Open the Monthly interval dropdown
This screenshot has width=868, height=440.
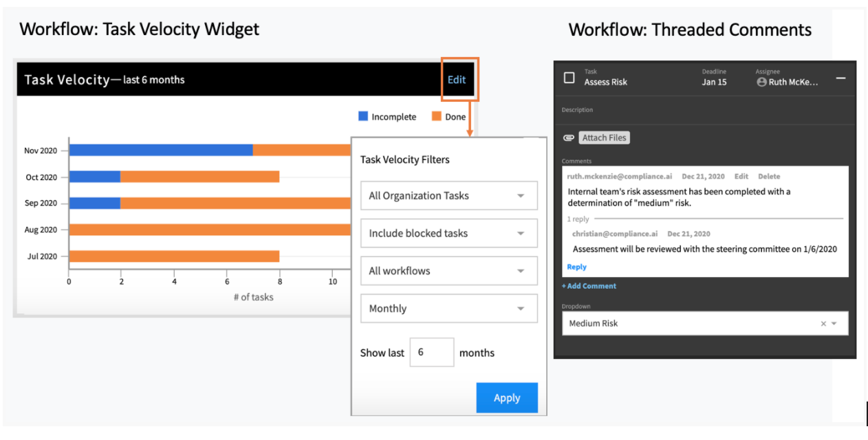coord(448,309)
